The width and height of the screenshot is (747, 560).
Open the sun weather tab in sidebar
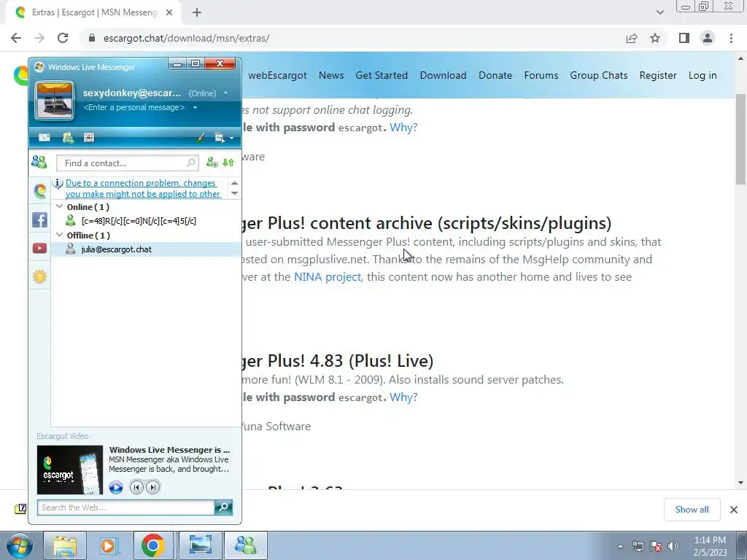39,276
